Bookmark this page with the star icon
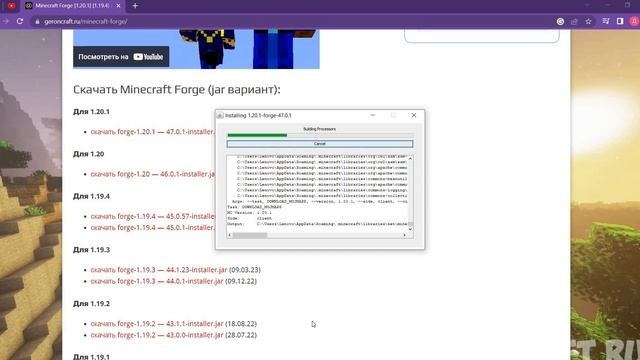 click(x=588, y=21)
